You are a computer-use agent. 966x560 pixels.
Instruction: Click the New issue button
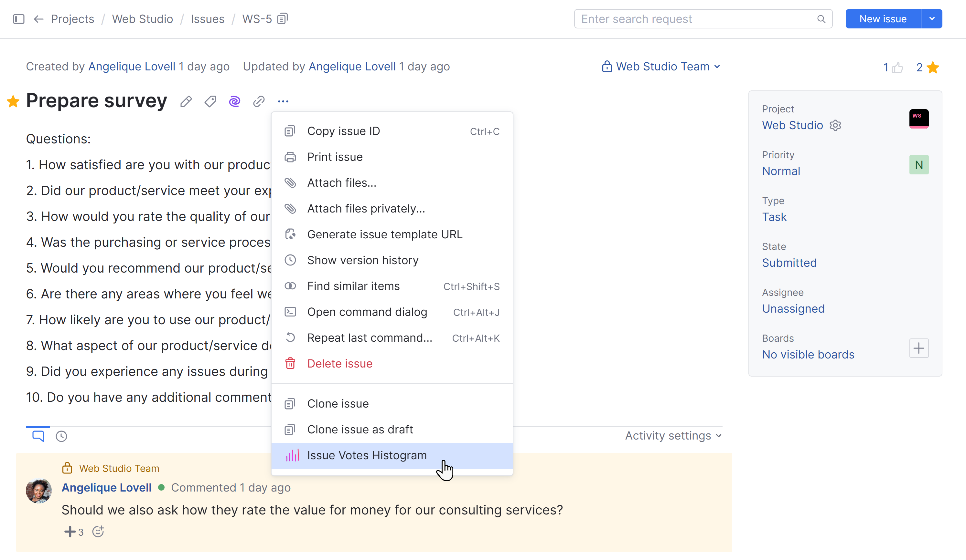(883, 19)
